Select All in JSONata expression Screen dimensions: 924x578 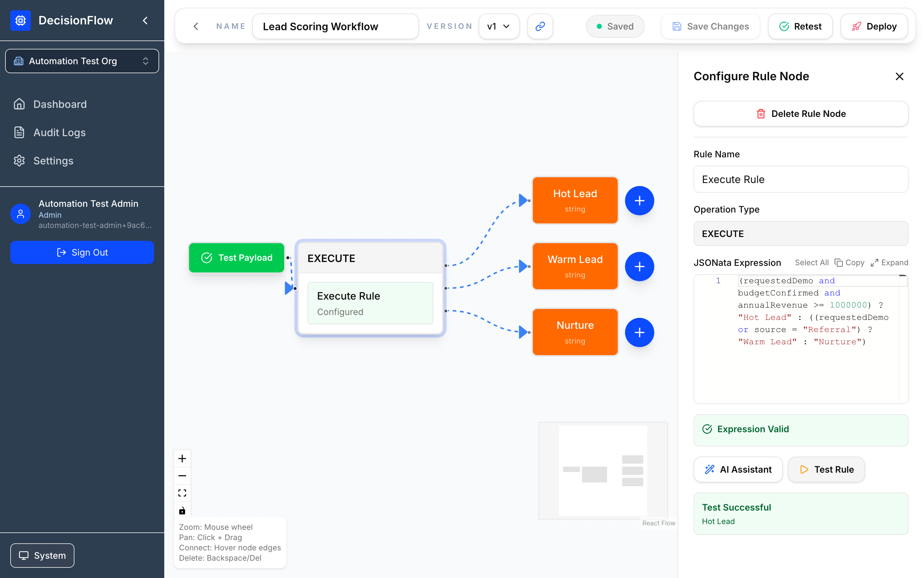[x=812, y=263]
